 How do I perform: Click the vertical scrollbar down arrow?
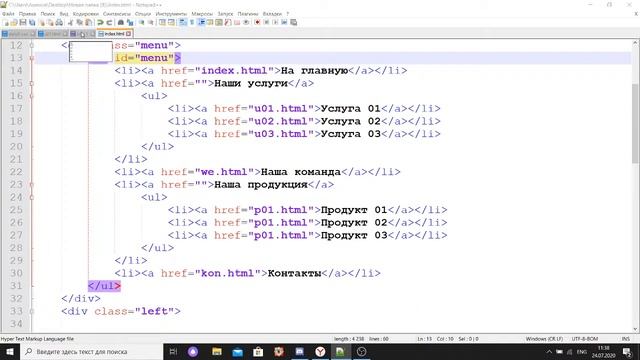pyautogui.click(x=636, y=329)
